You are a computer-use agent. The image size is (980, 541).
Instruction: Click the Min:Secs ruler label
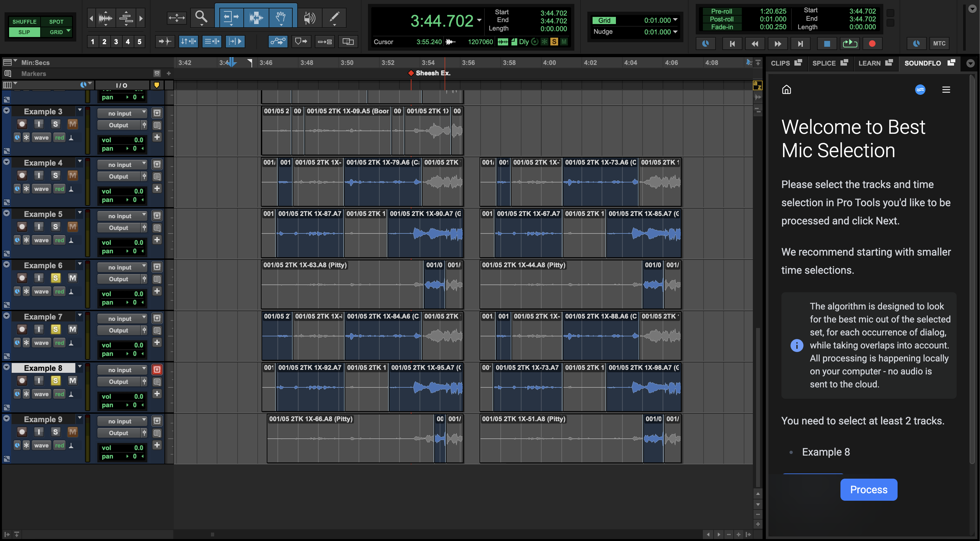pos(35,62)
